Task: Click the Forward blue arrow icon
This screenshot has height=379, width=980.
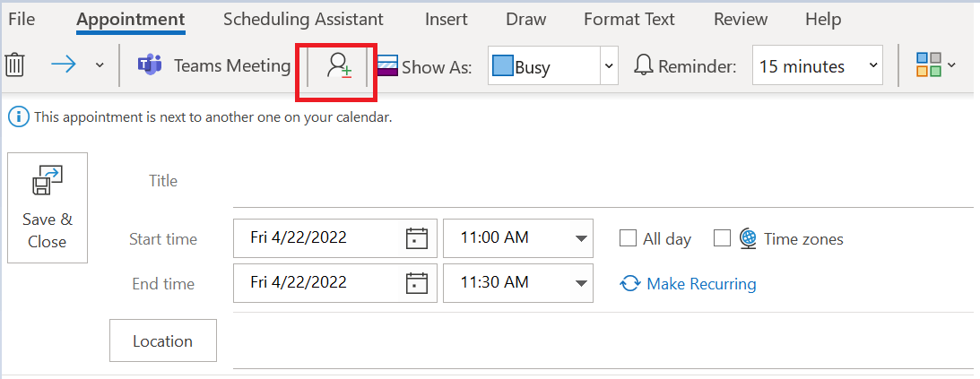Action: pyautogui.click(x=63, y=65)
